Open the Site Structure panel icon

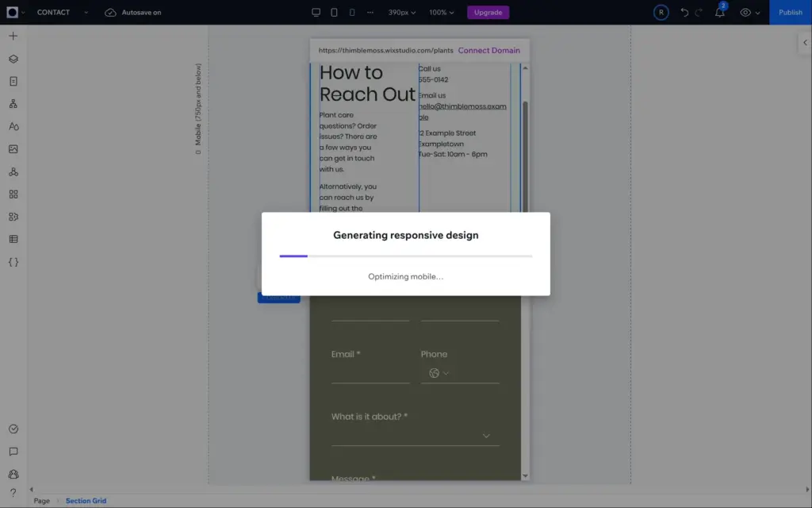click(13, 104)
